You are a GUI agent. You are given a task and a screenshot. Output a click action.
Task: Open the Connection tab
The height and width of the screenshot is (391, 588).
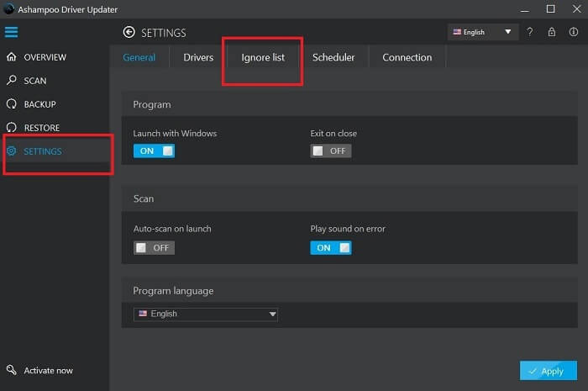point(407,57)
